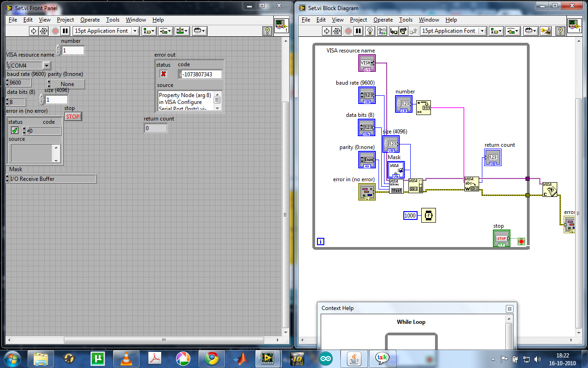Image resolution: width=588 pixels, height=368 pixels.
Task: Click the Step Into debugging icon
Action: [393, 31]
